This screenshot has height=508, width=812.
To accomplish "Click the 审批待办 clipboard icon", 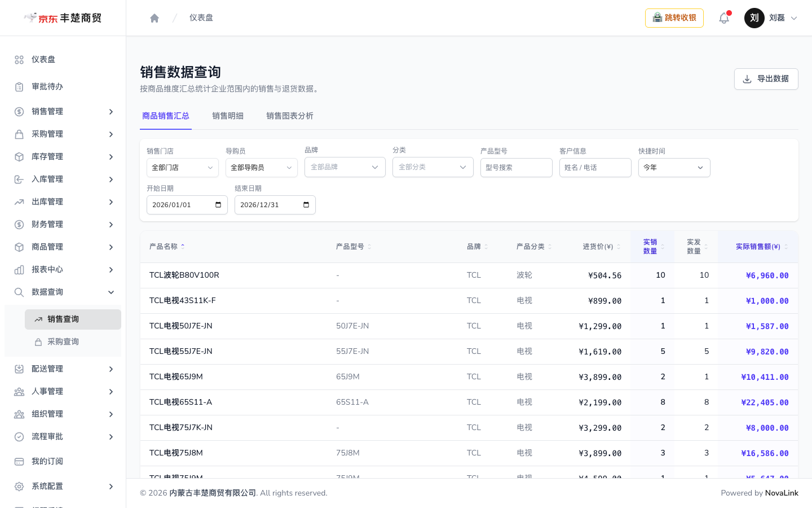I will point(19,87).
